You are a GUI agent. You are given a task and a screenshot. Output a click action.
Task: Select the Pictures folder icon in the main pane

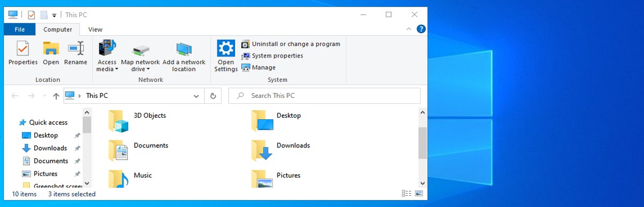pos(262,179)
